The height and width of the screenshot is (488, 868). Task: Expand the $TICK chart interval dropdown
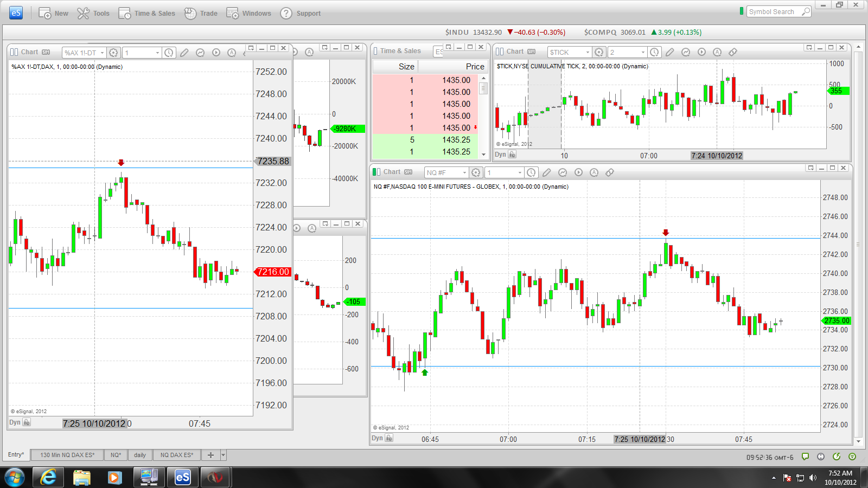click(643, 52)
